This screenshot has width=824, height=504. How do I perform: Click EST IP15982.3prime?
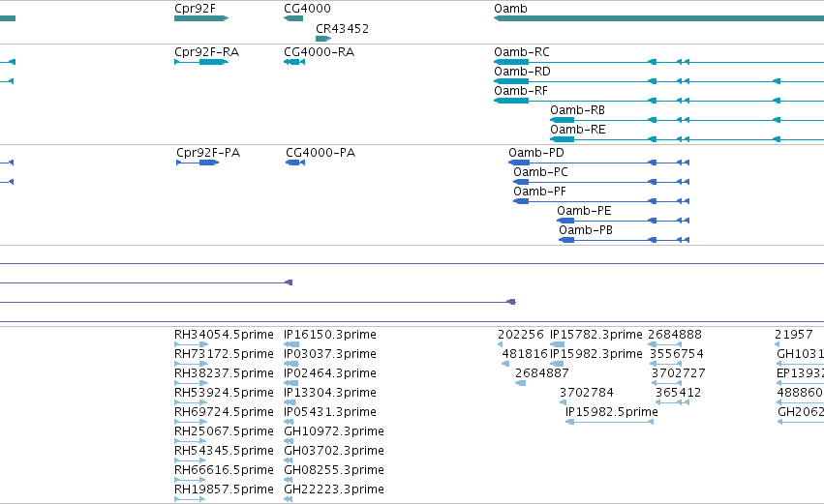click(557, 364)
